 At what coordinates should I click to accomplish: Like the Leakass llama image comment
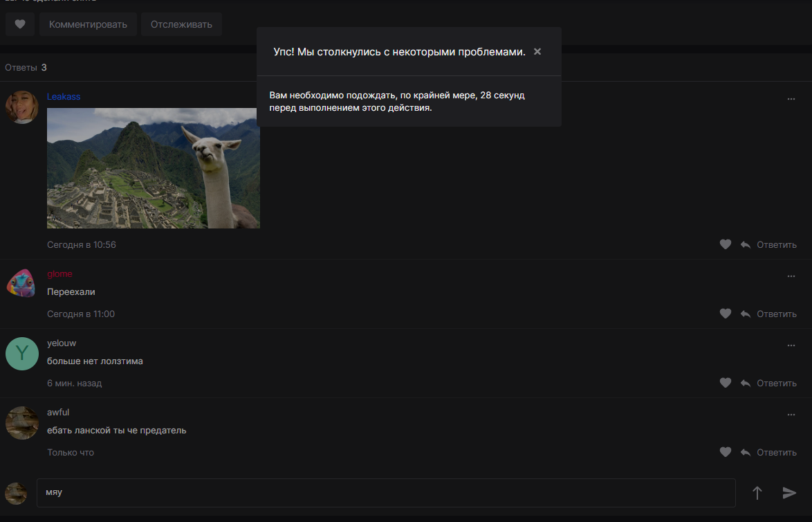(x=725, y=244)
